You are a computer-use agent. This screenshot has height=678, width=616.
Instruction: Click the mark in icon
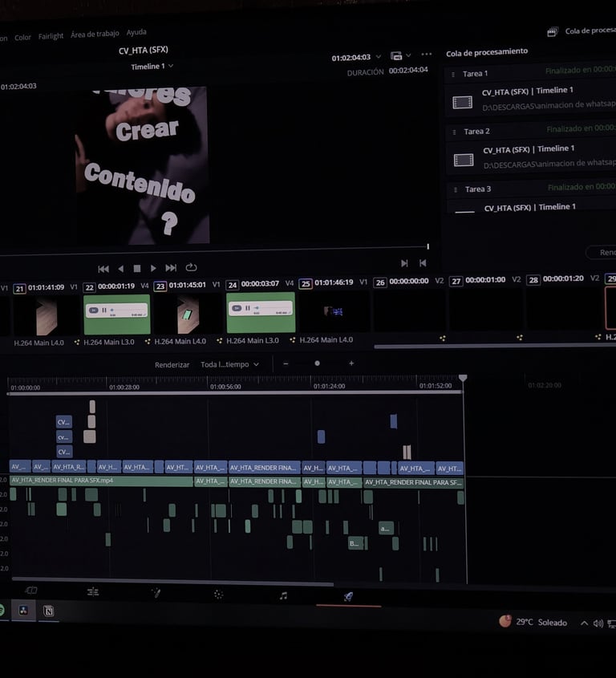[404, 263]
